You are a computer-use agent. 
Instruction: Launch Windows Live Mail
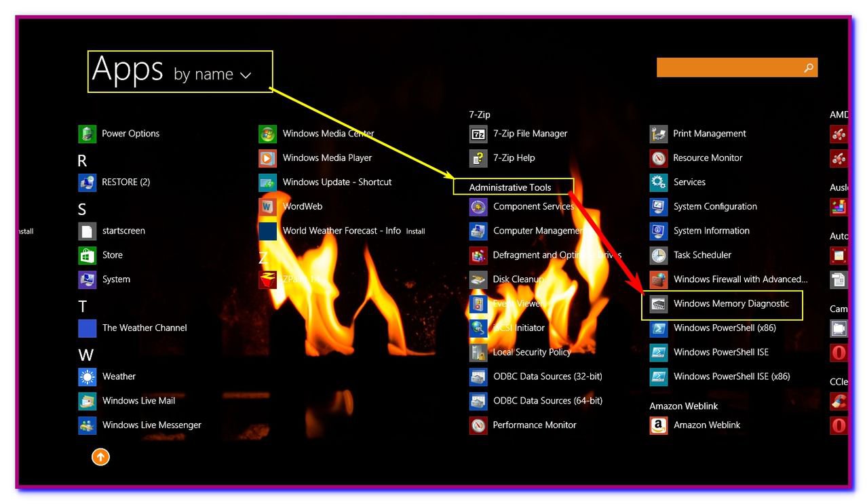pyautogui.click(x=127, y=401)
